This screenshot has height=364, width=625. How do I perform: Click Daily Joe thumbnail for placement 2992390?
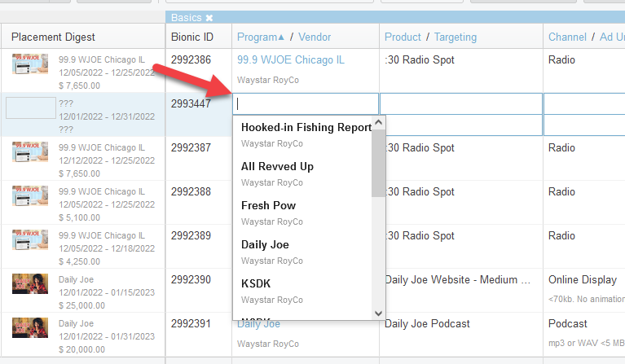29,283
